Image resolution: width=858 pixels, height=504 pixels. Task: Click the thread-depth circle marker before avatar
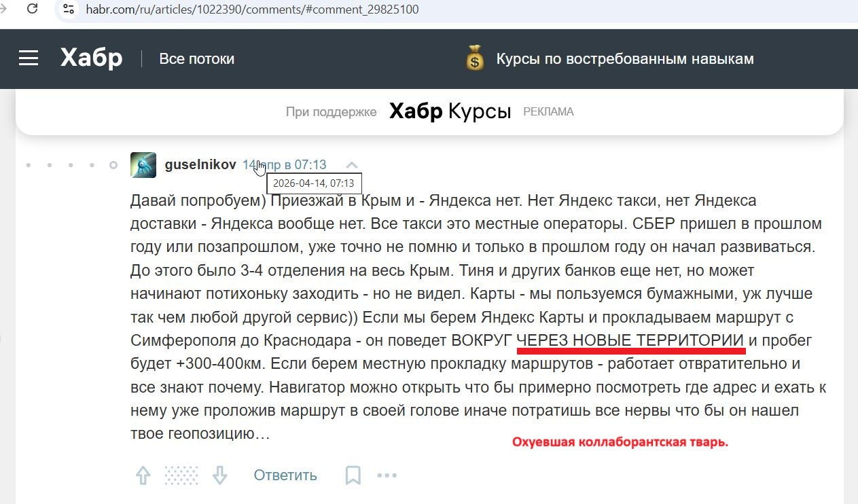(x=113, y=165)
